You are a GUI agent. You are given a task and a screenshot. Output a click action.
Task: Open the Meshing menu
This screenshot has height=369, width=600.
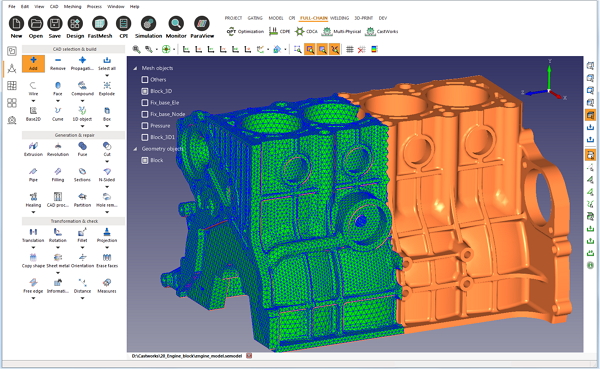click(72, 7)
